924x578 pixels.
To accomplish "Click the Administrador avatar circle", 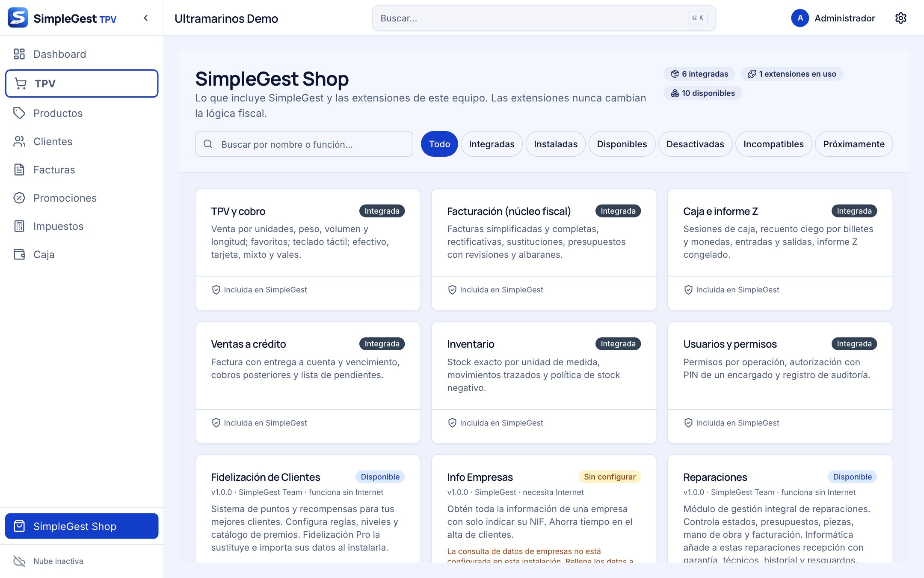I will [x=800, y=18].
